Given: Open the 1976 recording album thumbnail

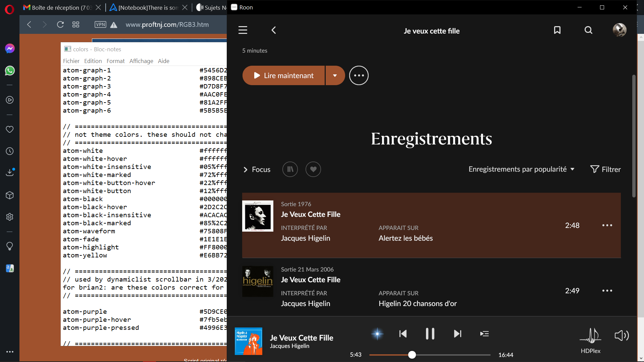Looking at the screenshot, I should pyautogui.click(x=258, y=216).
